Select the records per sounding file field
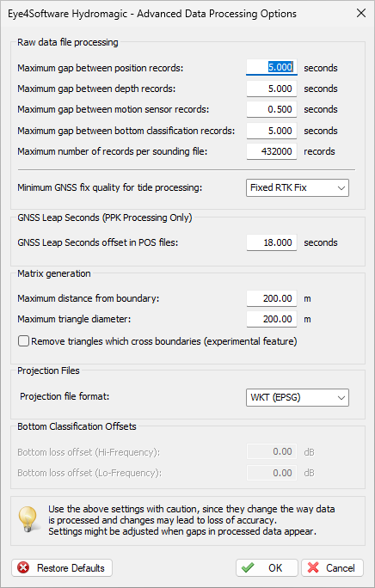 (x=272, y=151)
